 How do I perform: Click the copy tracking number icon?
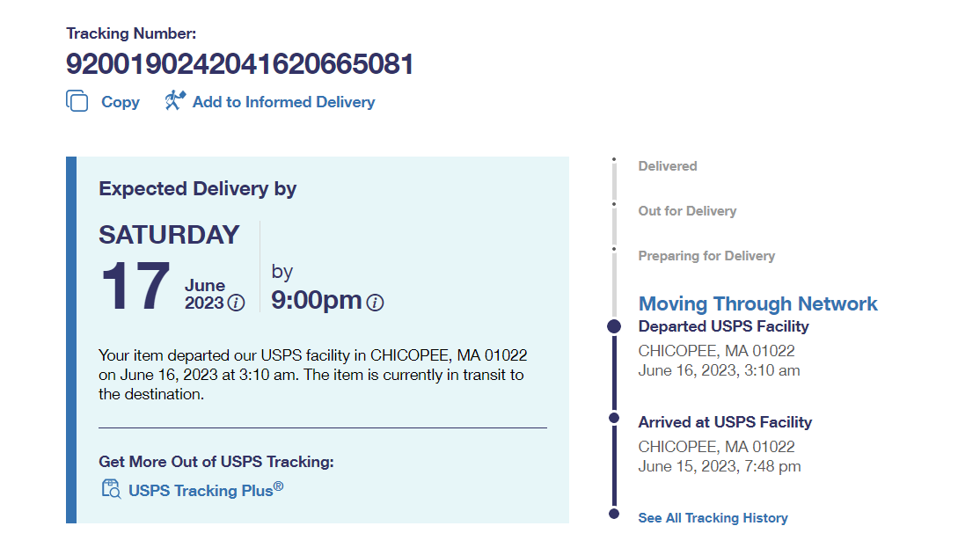point(77,102)
